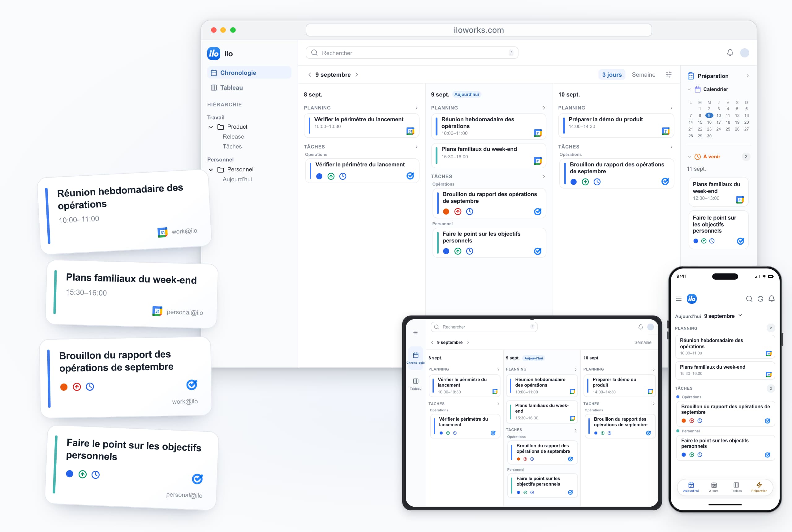Click Google Calendar icon on À venir Plans familiaux card
This screenshot has width=792, height=532.
point(740,199)
